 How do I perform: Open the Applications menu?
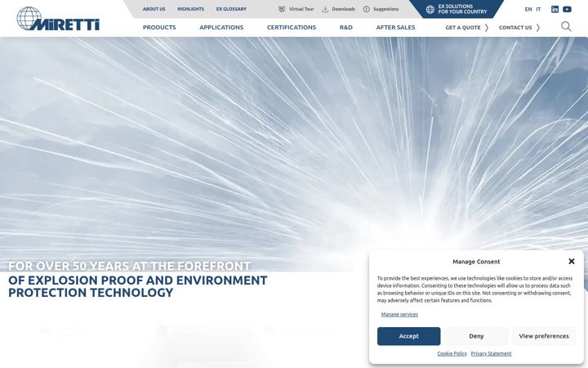click(221, 28)
